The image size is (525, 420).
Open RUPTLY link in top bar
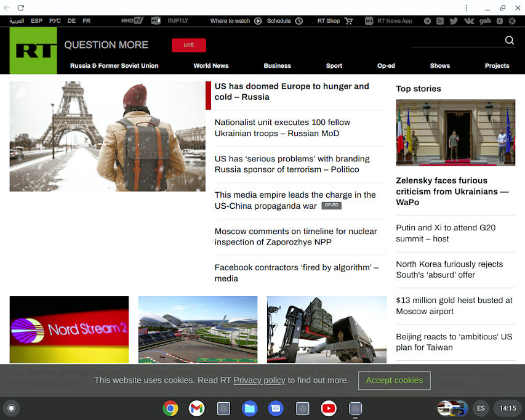point(178,21)
